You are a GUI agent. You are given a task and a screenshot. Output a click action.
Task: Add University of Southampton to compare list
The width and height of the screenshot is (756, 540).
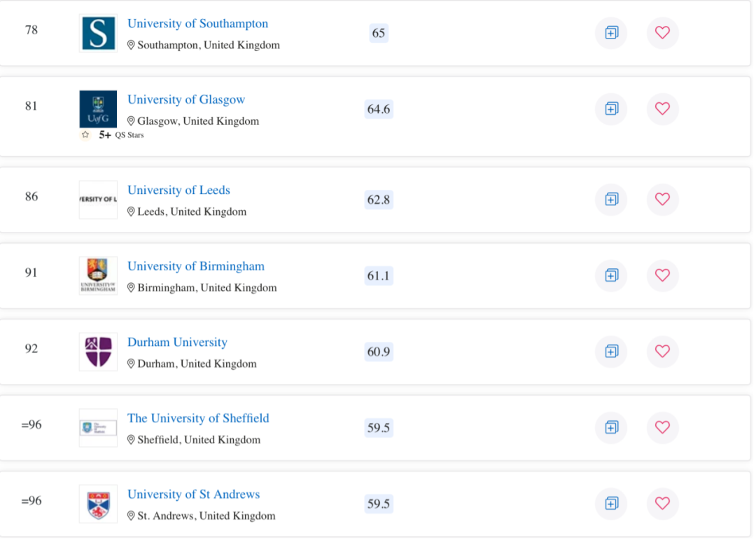tap(611, 33)
